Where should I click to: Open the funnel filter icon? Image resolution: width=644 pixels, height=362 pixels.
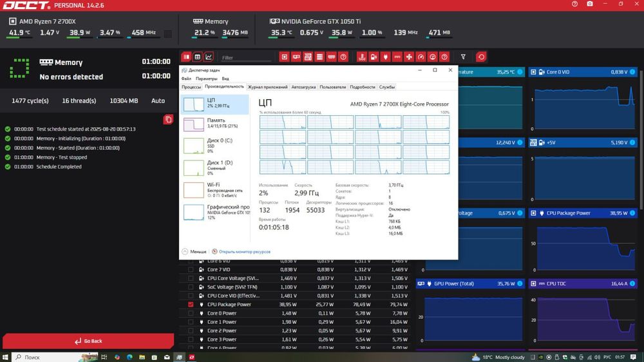click(x=463, y=57)
